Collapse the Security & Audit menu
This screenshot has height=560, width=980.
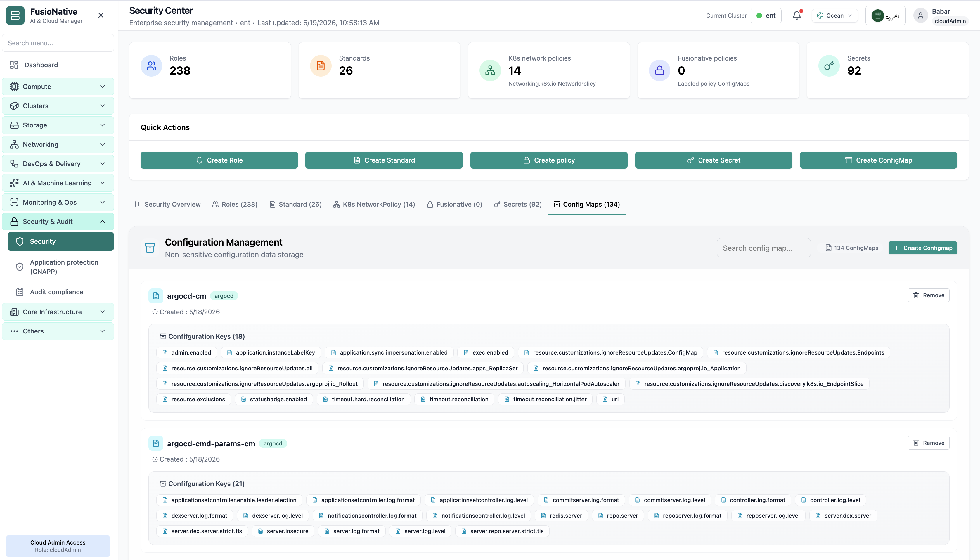point(58,222)
